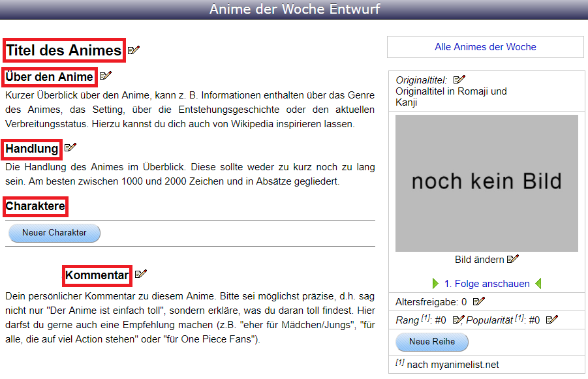Edit Altersfreigabe value via pencil icon

[479, 301]
